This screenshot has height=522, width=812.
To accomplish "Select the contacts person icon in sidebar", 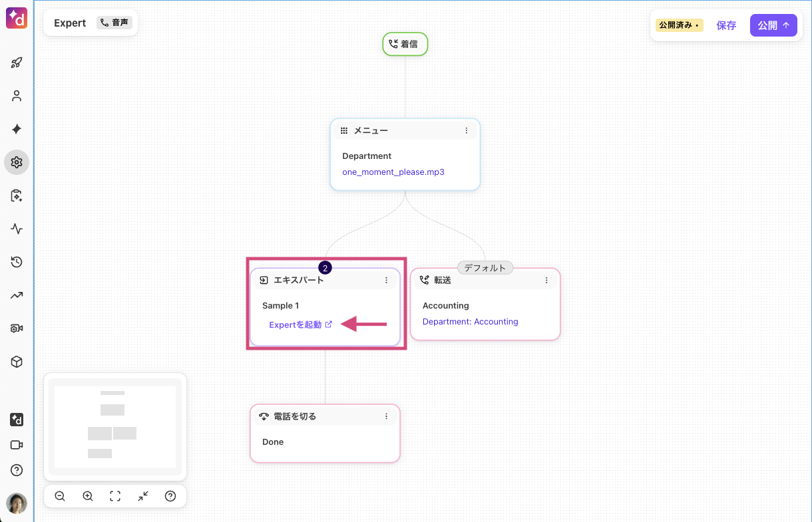I will (16, 96).
